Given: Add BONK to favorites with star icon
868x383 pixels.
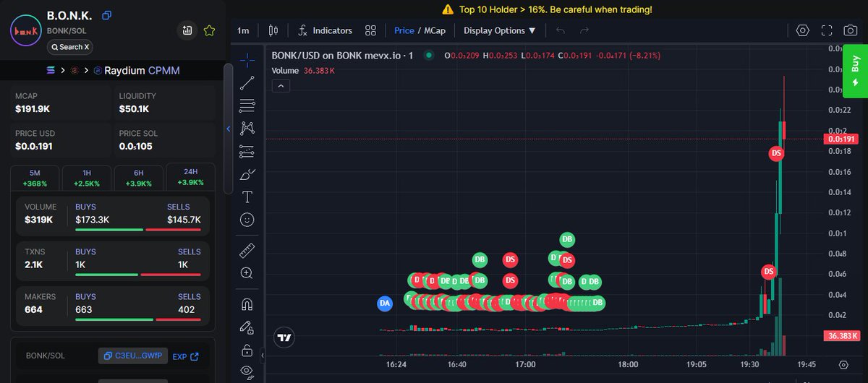Looking at the screenshot, I should coord(209,30).
